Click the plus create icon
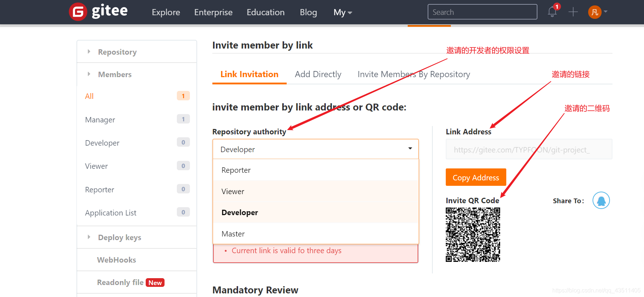Screen dimensions: 644x297 573,12
